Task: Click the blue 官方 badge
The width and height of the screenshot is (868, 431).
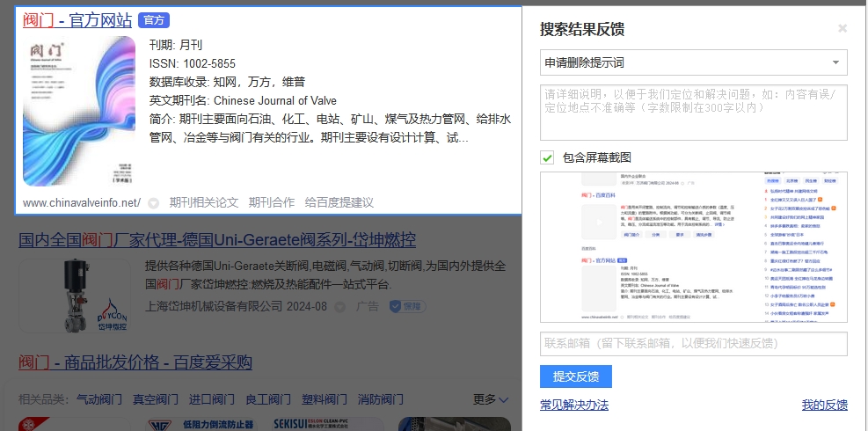Action: point(153,20)
